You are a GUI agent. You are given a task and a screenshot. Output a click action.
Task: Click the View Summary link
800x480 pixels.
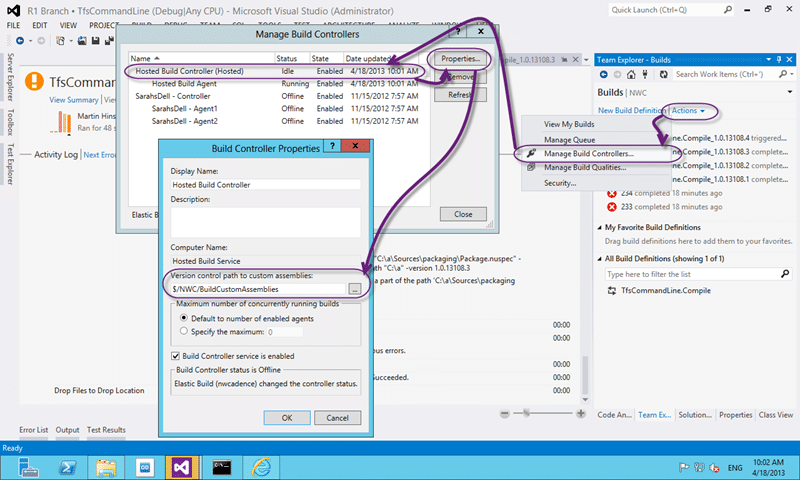[74, 100]
